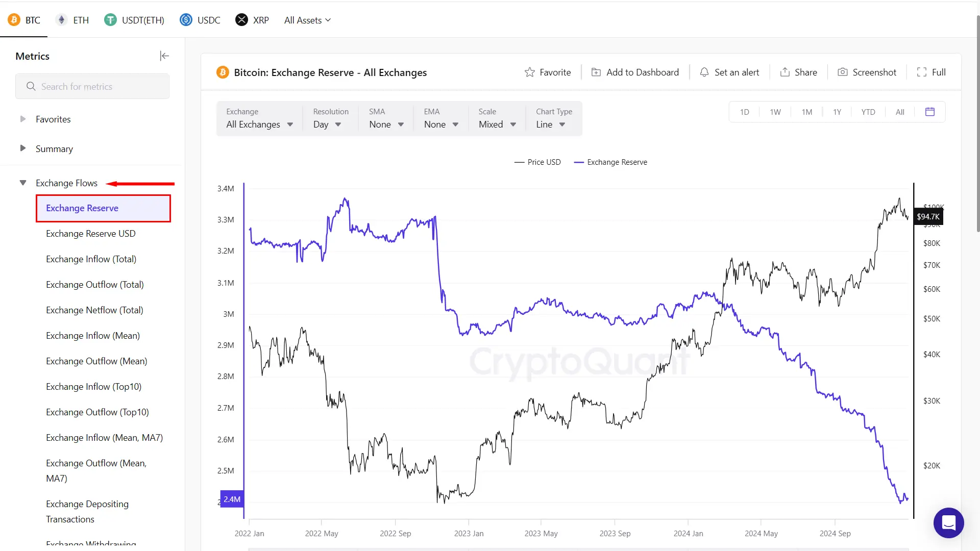Image resolution: width=980 pixels, height=551 pixels.
Task: Switch to the USDC asset tab
Action: (200, 20)
